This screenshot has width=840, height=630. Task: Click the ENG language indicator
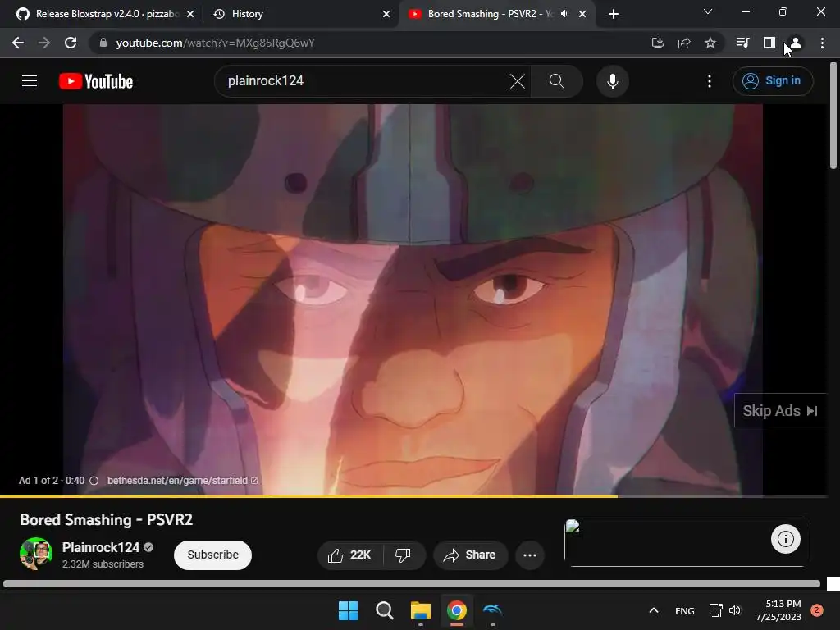(x=685, y=610)
